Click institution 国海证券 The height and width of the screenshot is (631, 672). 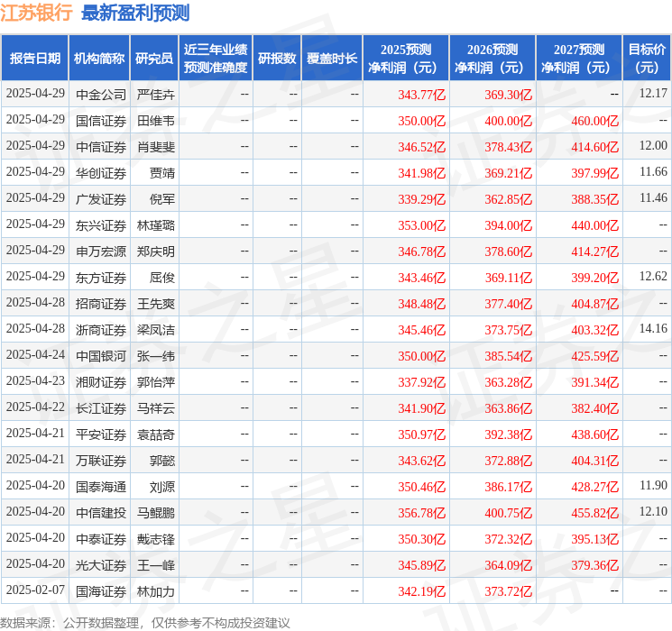[x=101, y=591]
